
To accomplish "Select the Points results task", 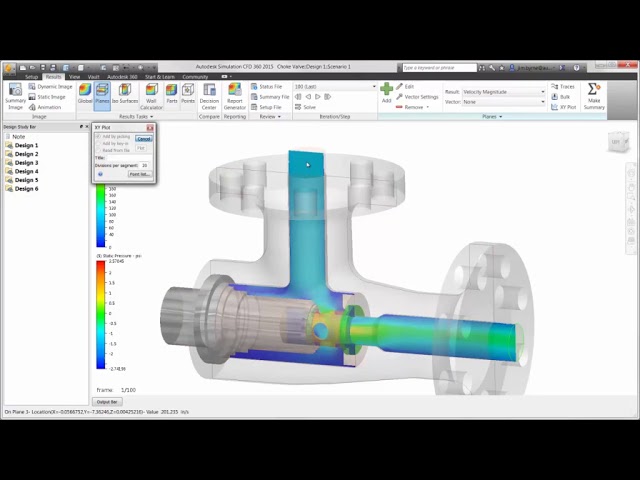I will pyautogui.click(x=188, y=93).
